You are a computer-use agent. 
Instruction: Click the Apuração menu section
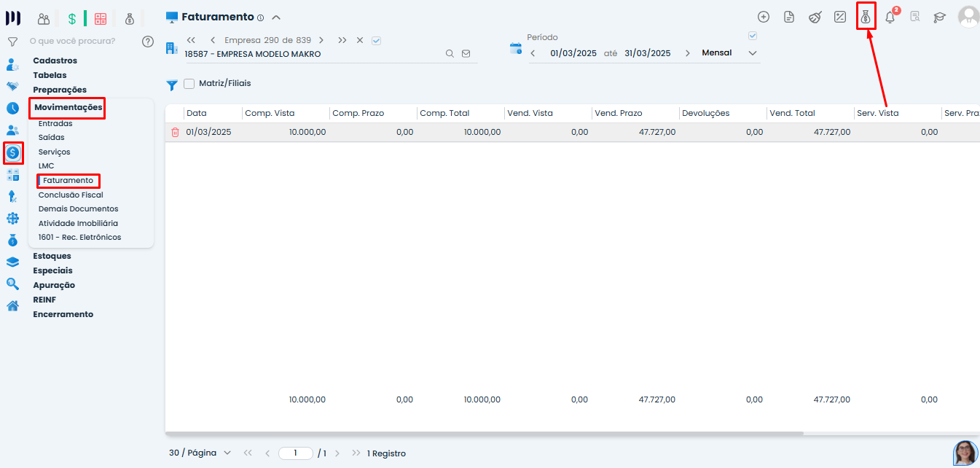pos(54,285)
